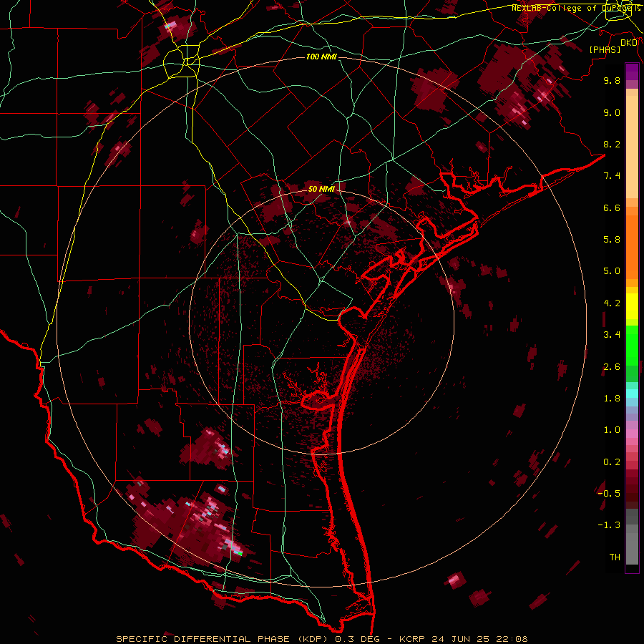Click the 4.2 scale value
The width and height of the screenshot is (644, 644).
(x=612, y=303)
